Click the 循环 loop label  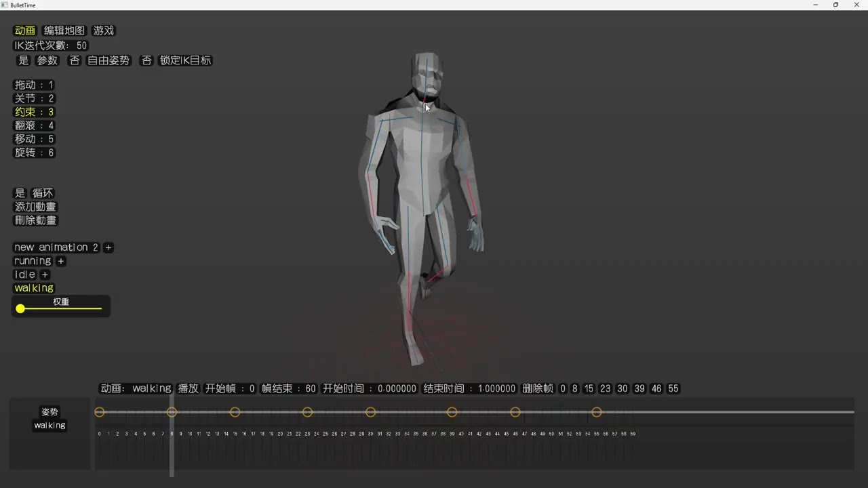click(x=43, y=193)
